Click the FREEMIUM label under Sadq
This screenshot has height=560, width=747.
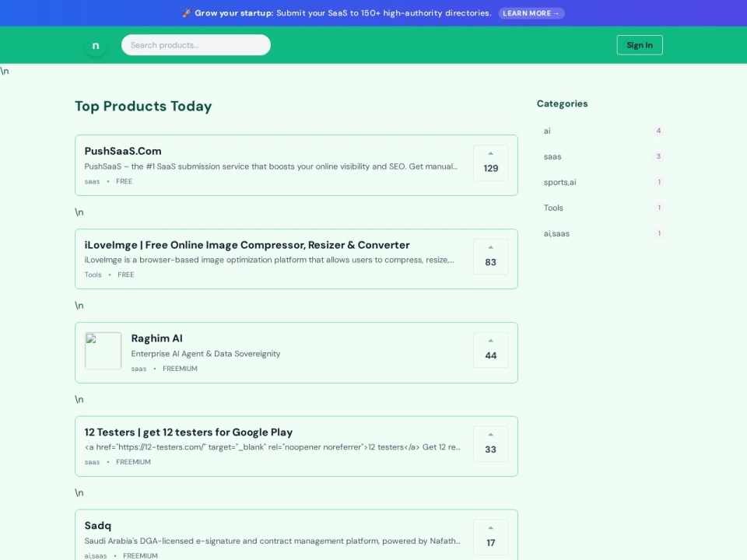pyautogui.click(x=140, y=555)
